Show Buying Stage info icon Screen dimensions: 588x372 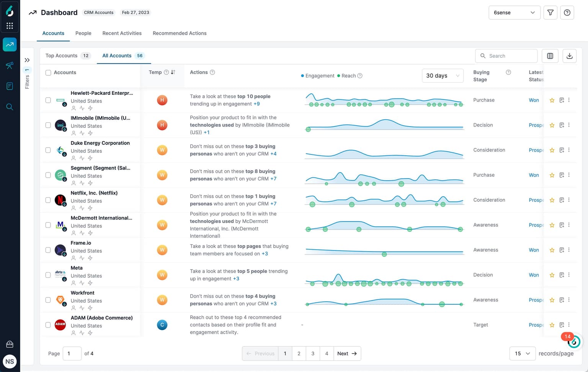(x=508, y=72)
